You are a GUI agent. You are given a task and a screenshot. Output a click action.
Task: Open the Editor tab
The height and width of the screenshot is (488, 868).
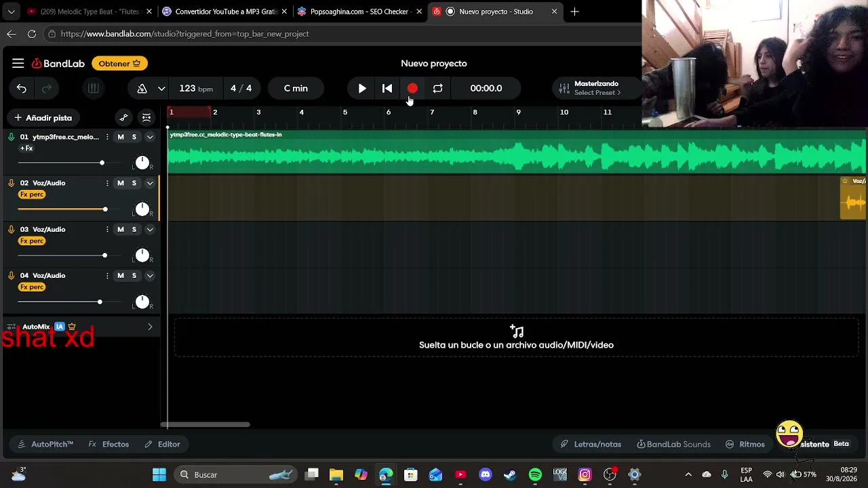click(x=162, y=444)
